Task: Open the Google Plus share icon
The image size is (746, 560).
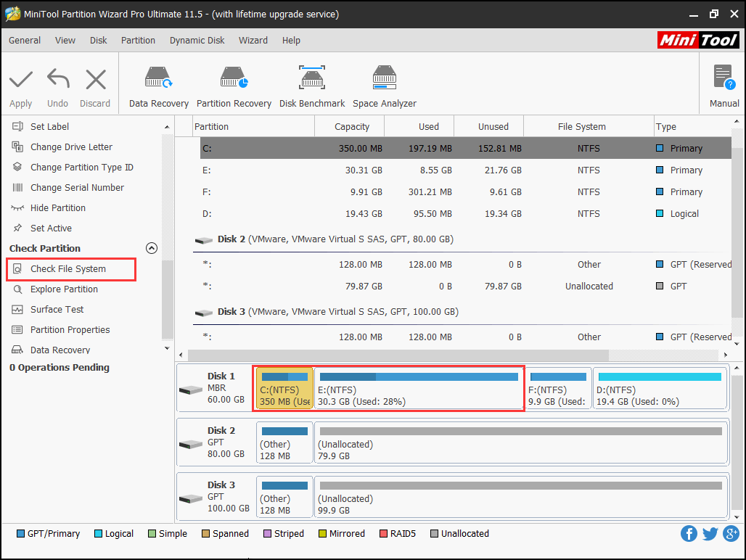Action: (731, 533)
